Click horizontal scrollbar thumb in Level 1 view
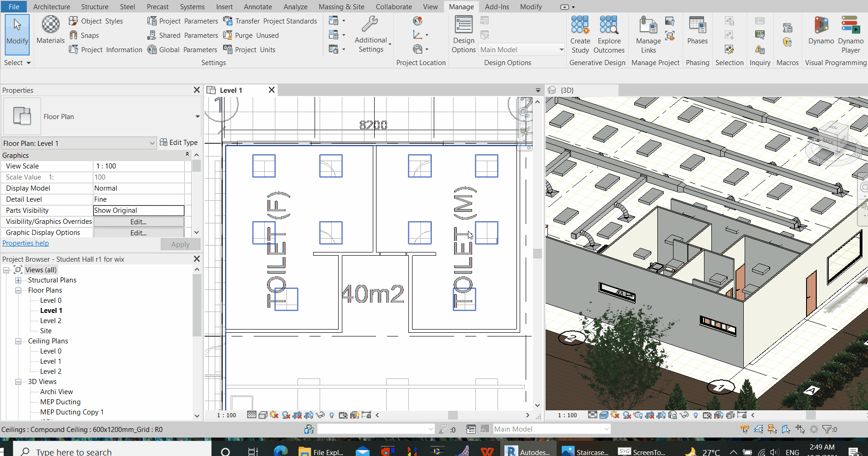The height and width of the screenshot is (456, 868). pos(453,415)
